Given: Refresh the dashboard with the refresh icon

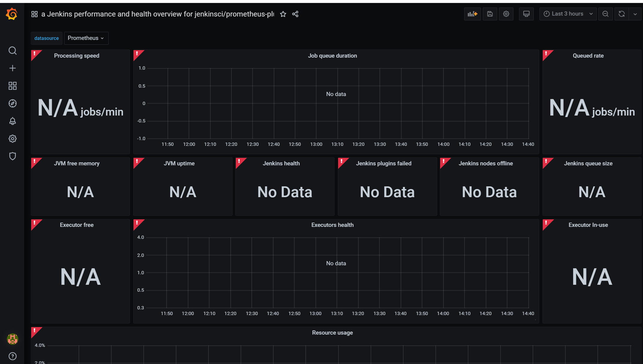Looking at the screenshot, I should tap(621, 14).
